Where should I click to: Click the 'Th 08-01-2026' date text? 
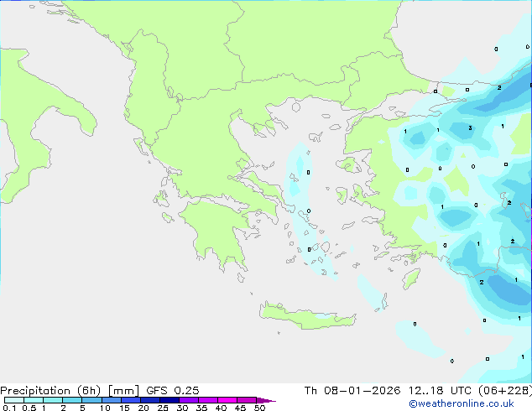pos(352,391)
